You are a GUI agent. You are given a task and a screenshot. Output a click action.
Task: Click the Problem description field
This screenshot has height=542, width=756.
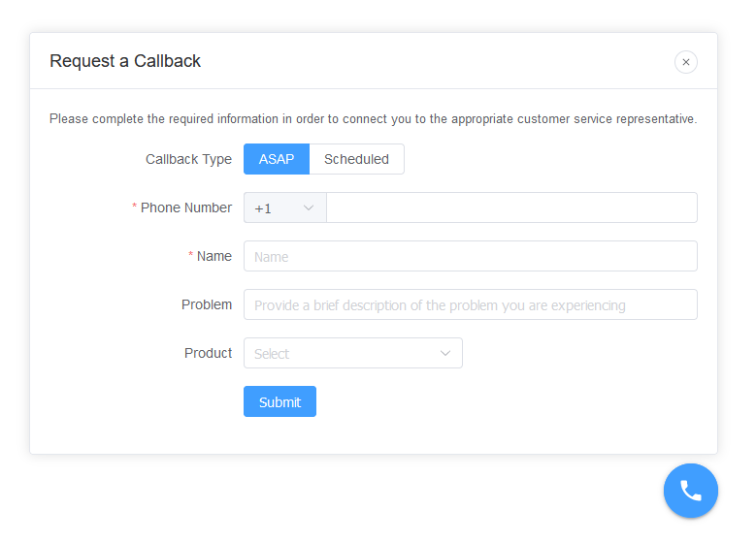pyautogui.click(x=470, y=304)
